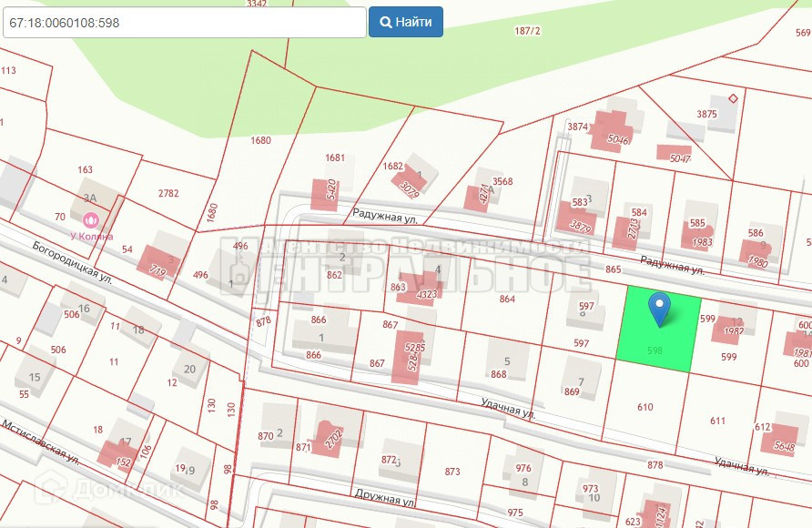This screenshot has width=812, height=528.
Task: Click building label 5046
Action: (618, 140)
